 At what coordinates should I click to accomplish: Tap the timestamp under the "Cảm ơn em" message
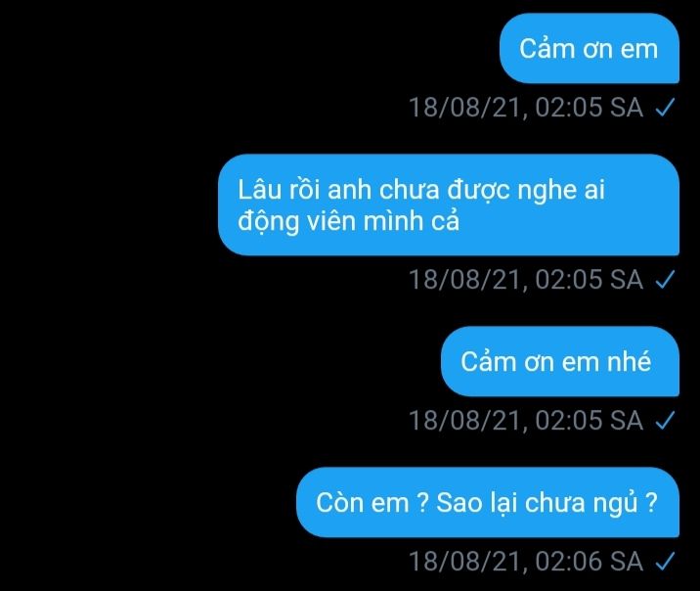tap(526, 108)
